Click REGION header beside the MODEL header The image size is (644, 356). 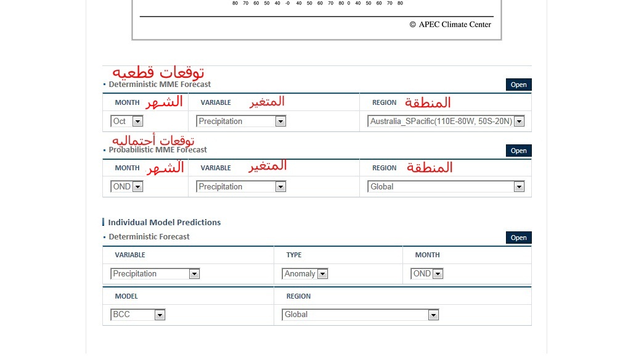point(298,296)
